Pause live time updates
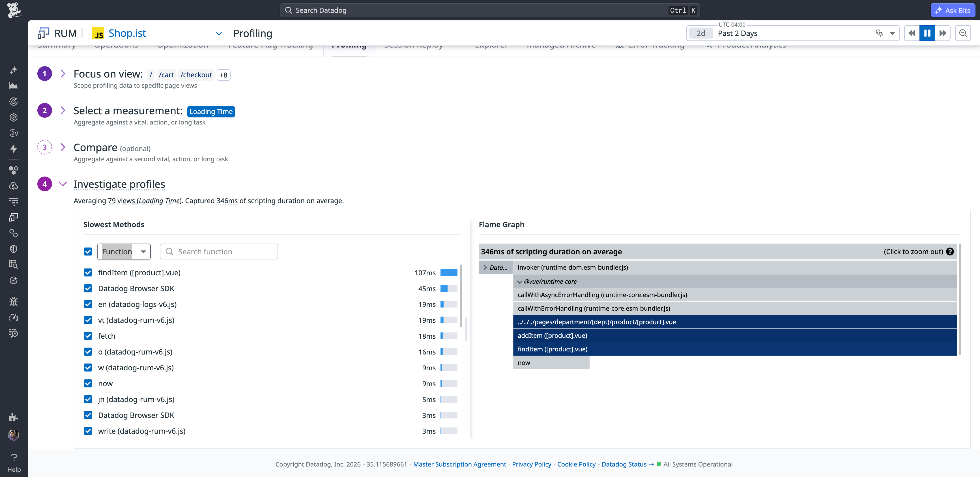 tap(927, 33)
